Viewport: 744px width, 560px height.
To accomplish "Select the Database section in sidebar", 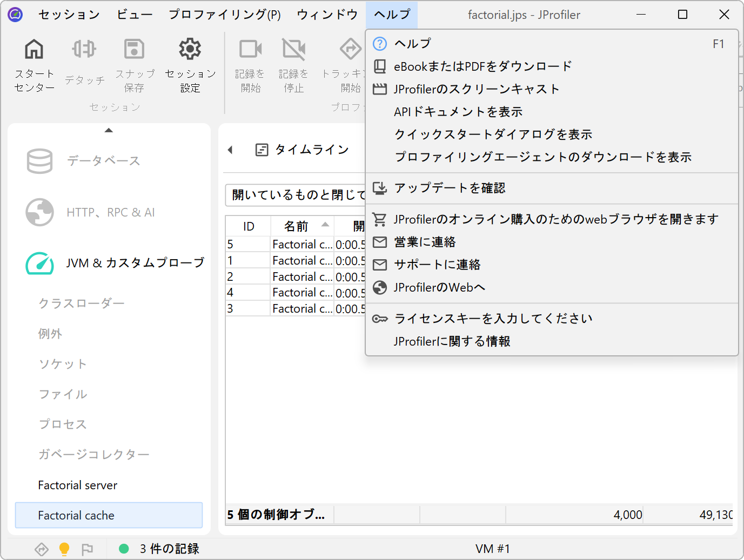I will (x=103, y=161).
